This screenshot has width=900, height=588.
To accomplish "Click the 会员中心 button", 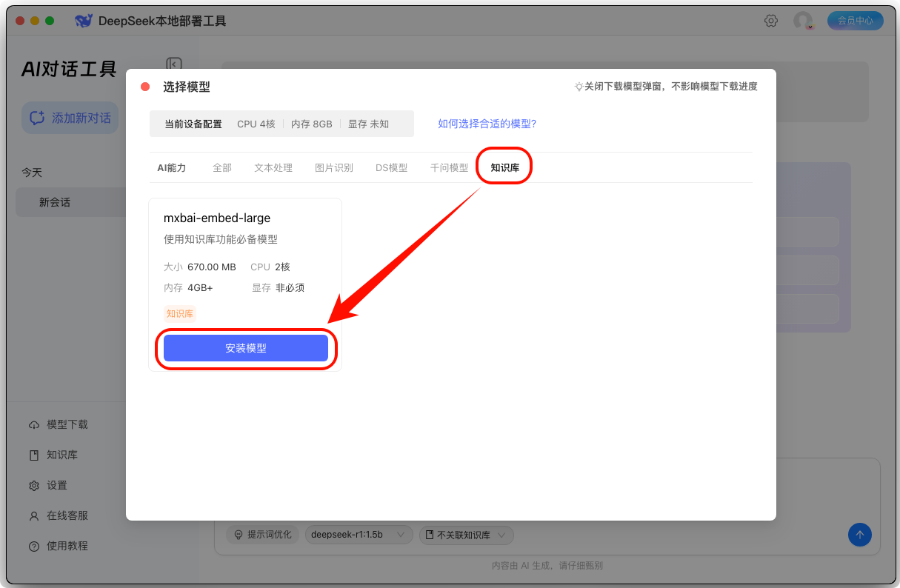I will coord(856,21).
